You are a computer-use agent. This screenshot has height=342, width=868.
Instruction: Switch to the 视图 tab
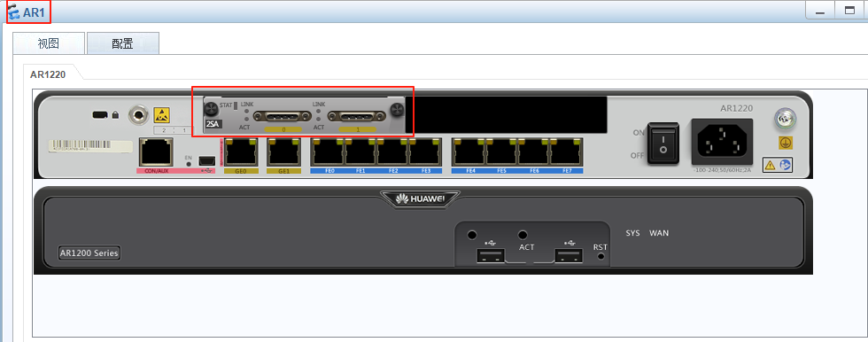[x=49, y=43]
